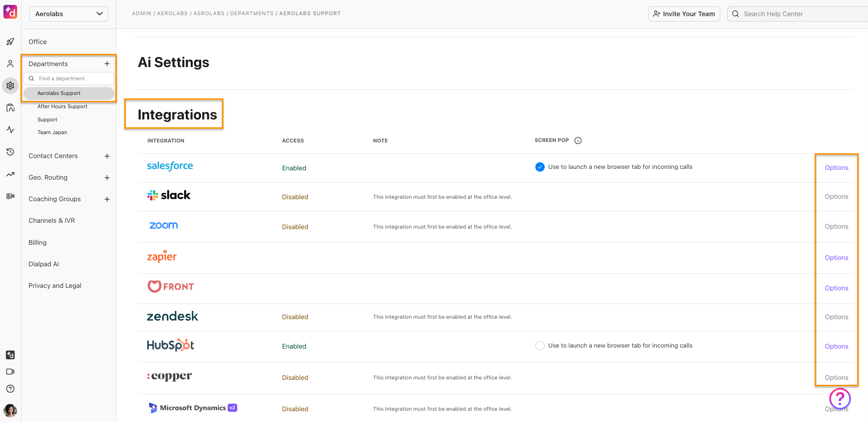868x422 pixels.
Task: Open Options for HubSpot integration
Action: (x=836, y=346)
